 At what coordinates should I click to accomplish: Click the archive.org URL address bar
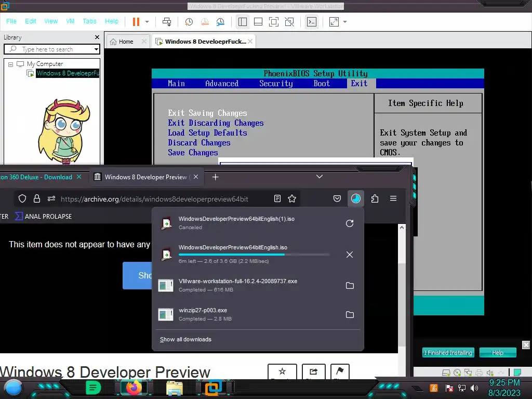pyautogui.click(x=154, y=199)
